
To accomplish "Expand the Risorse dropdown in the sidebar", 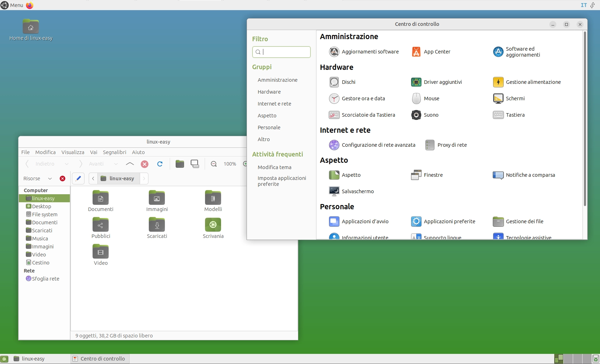I will (x=50, y=179).
